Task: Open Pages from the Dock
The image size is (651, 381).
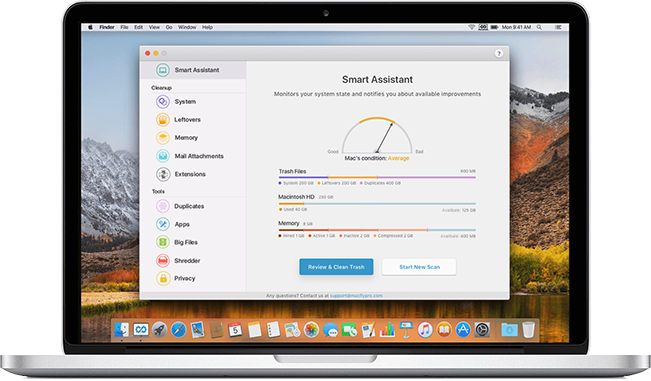Action: point(368,330)
